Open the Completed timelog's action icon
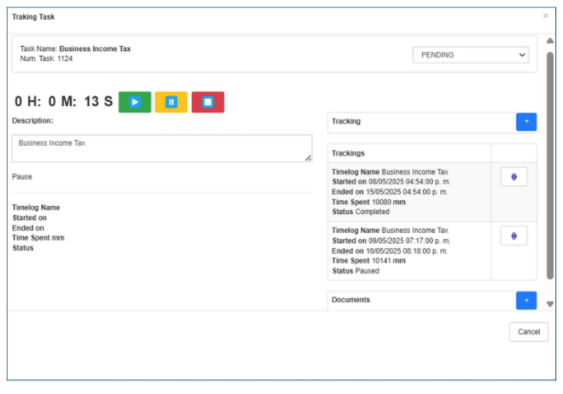 pos(514,177)
